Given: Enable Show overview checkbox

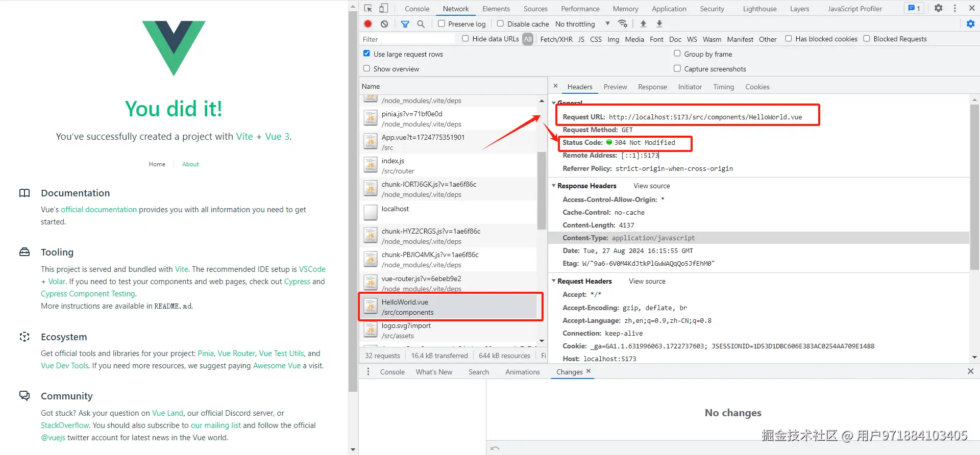Looking at the screenshot, I should [x=366, y=68].
